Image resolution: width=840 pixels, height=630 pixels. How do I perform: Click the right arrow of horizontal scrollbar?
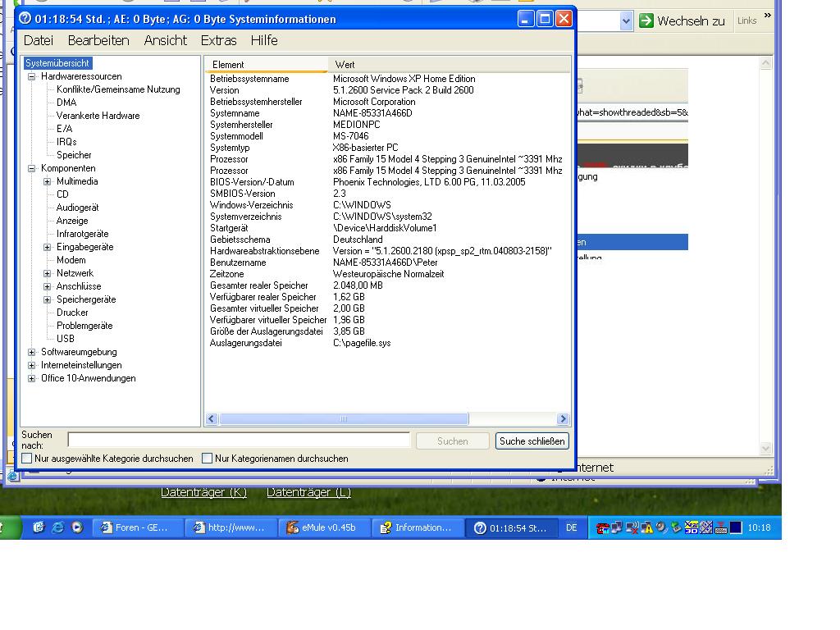pyautogui.click(x=563, y=419)
